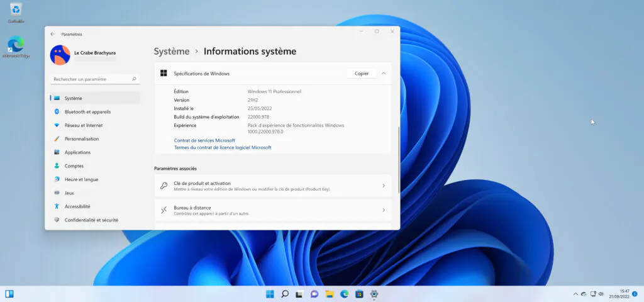Select the 25/05/2022 install date

pyautogui.click(x=260, y=108)
